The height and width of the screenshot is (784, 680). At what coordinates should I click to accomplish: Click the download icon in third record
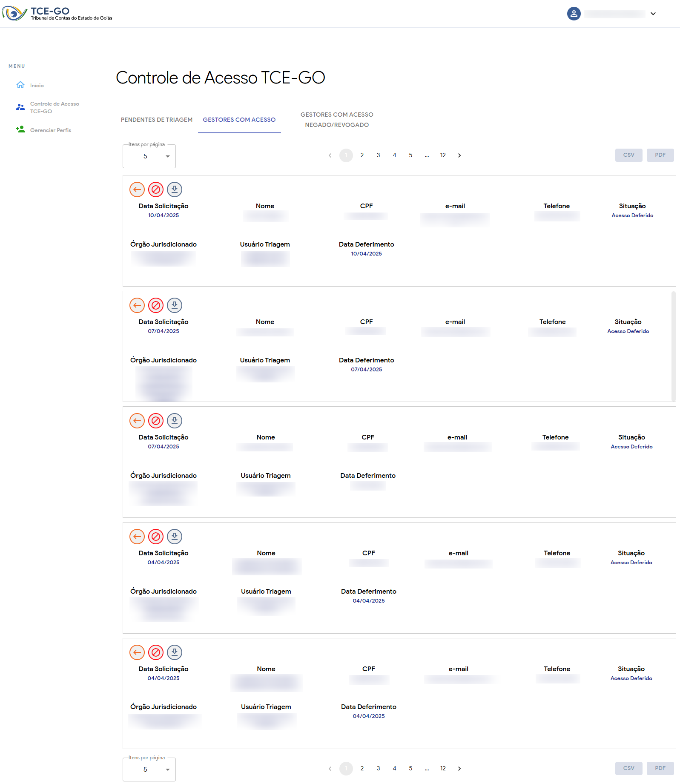click(x=175, y=421)
